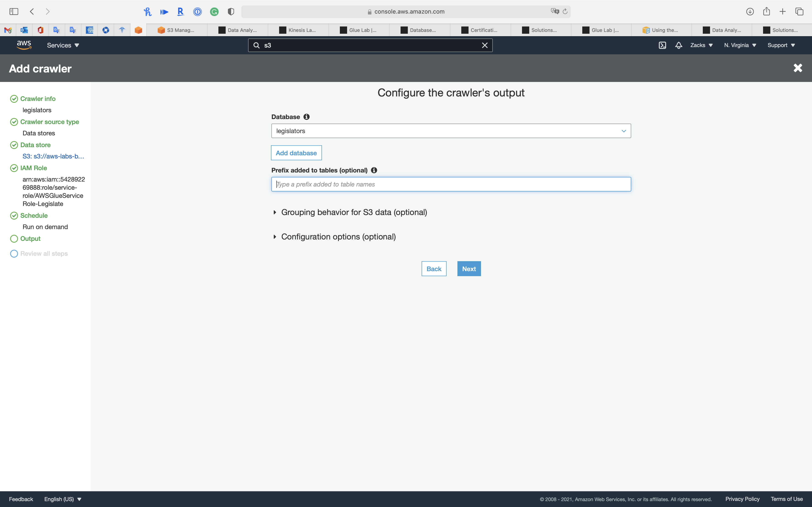Click the Prefix added to tables info icon
This screenshot has height=507, width=812.
point(374,170)
